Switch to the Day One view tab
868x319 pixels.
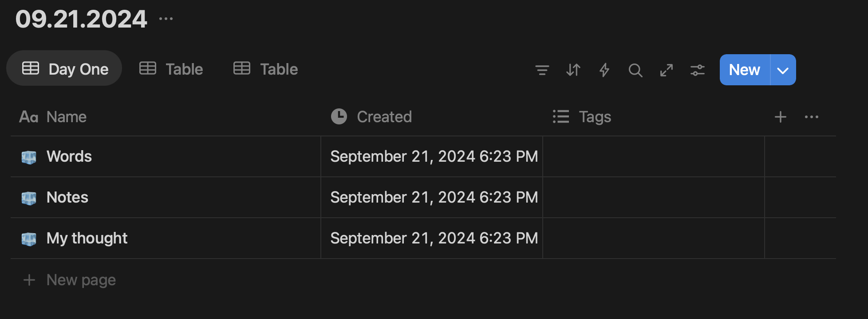pos(64,68)
